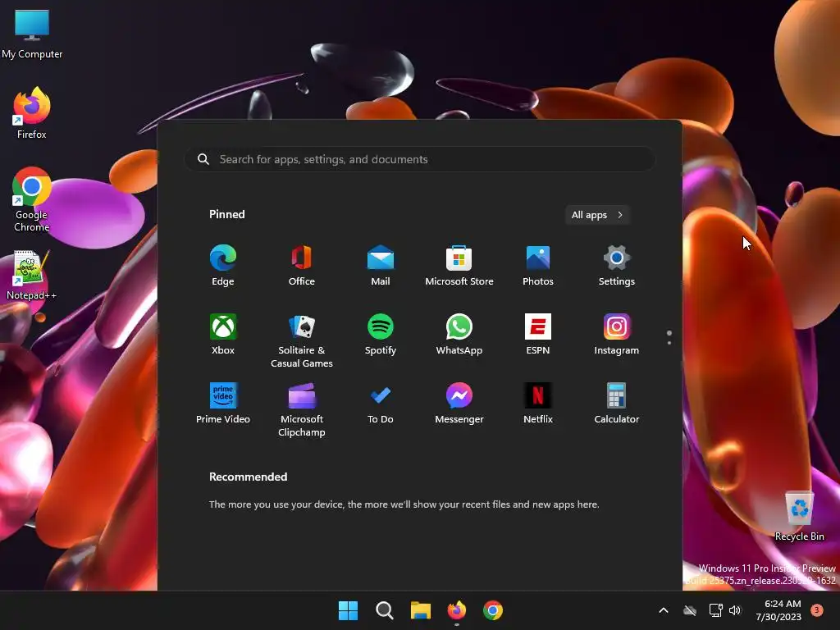The image size is (840, 630).
Task: Select the Firefox desktop shortcut
Action: [x=32, y=113]
